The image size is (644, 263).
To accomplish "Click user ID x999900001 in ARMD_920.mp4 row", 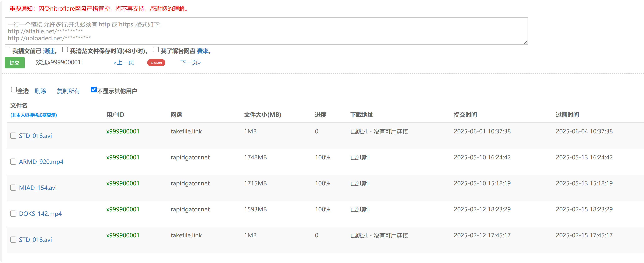I will (123, 157).
